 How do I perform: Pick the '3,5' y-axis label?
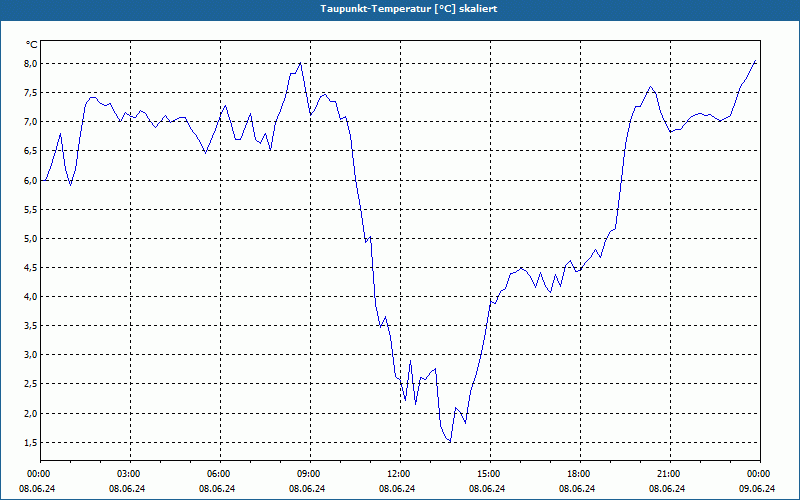31,326
